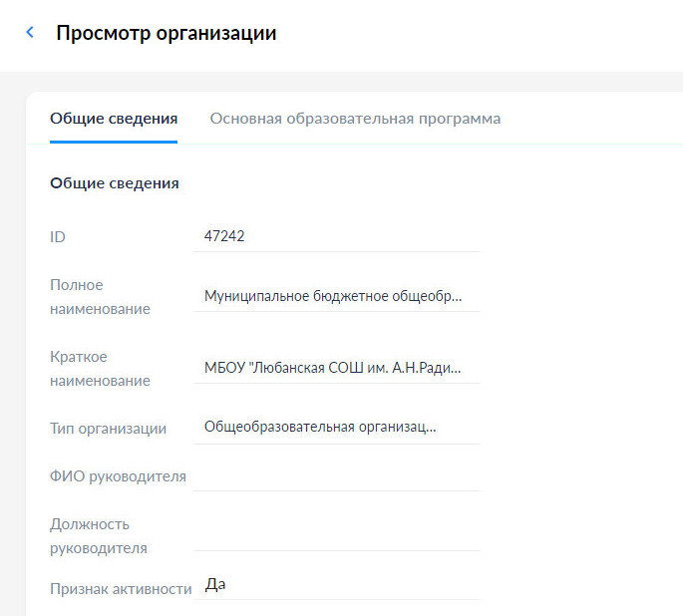Click the Тип организации label
Image resolution: width=683 pixels, height=616 pixels.
click(108, 429)
